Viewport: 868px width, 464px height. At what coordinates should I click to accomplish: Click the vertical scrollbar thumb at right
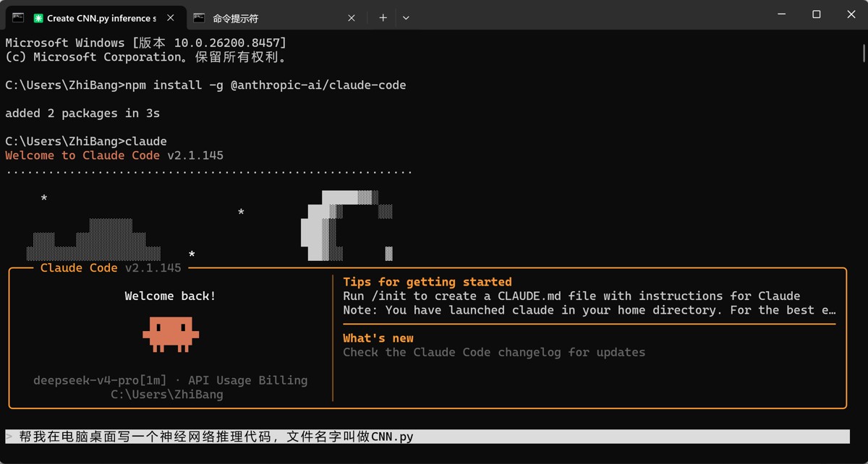click(x=864, y=53)
